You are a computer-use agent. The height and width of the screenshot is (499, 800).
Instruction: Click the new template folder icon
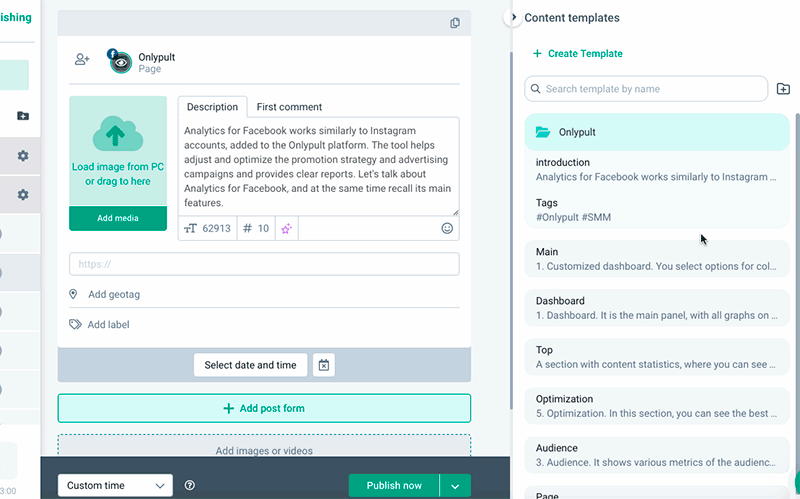click(x=783, y=89)
